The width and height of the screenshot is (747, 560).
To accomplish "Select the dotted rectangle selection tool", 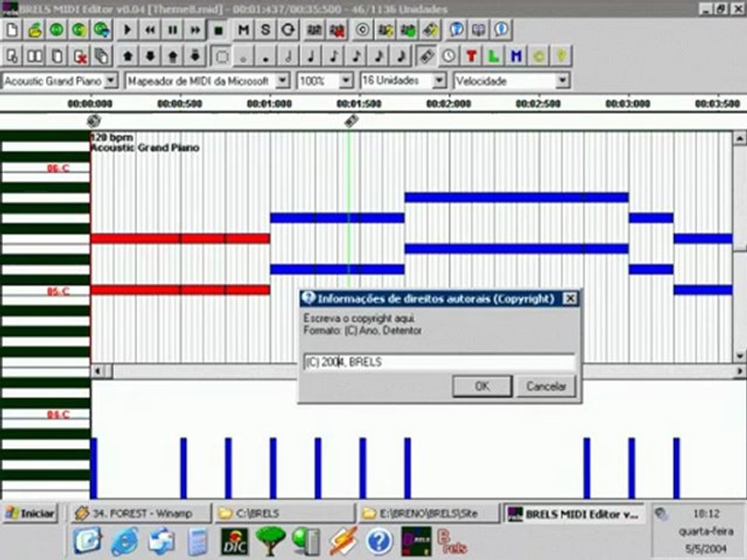I will [x=222, y=56].
